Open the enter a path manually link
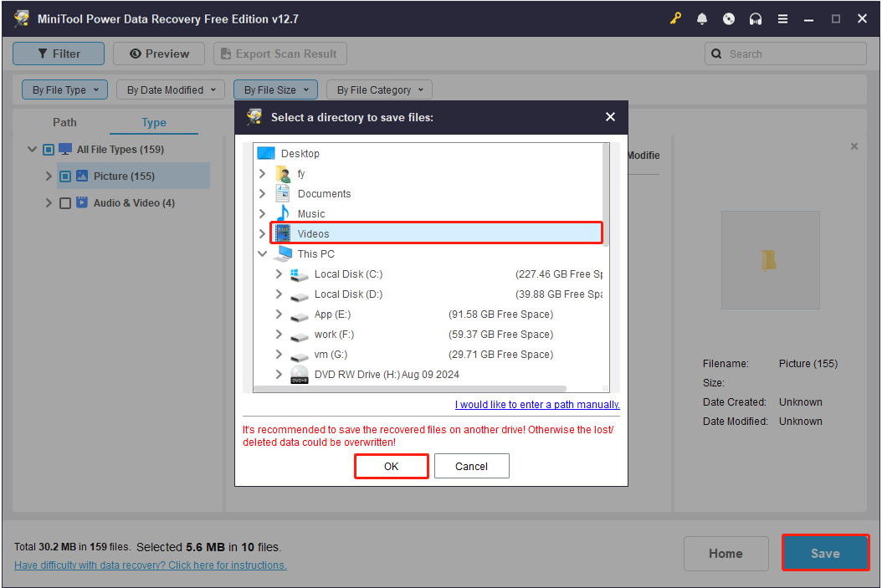 [x=536, y=404]
